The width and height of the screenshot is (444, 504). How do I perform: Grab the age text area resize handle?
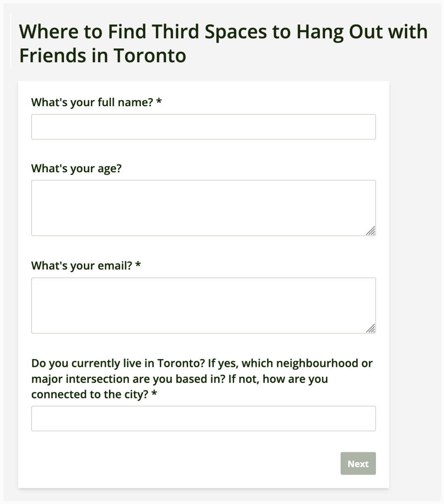click(x=371, y=231)
